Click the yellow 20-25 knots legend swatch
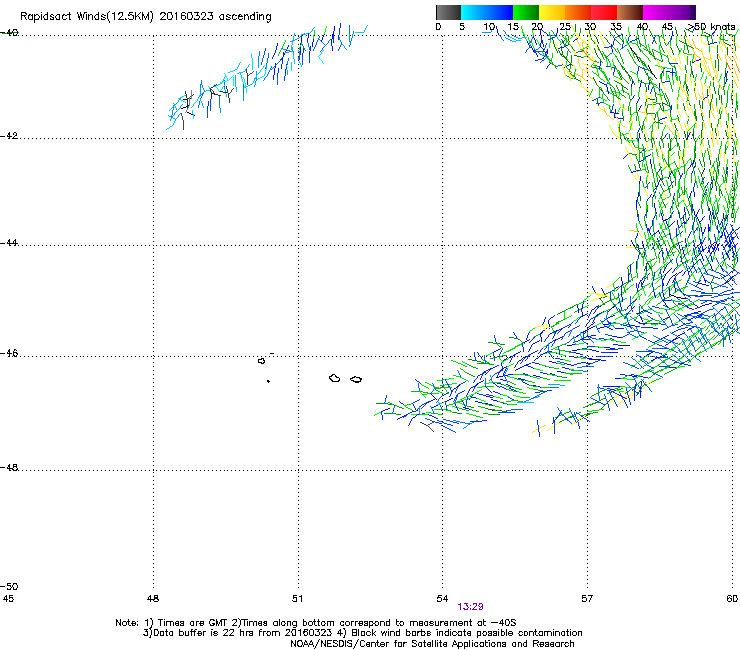Screen dimensions: 740x650 [552, 12]
